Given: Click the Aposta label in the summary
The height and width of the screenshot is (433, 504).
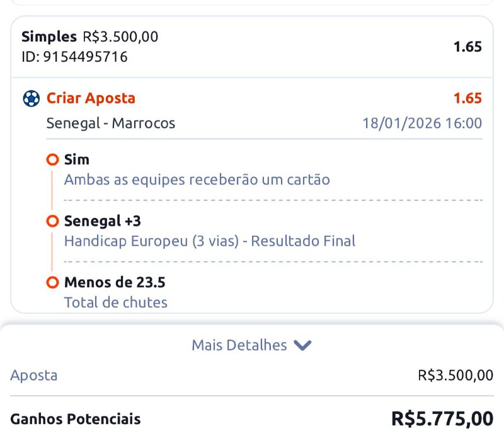Looking at the screenshot, I should pyautogui.click(x=34, y=376).
